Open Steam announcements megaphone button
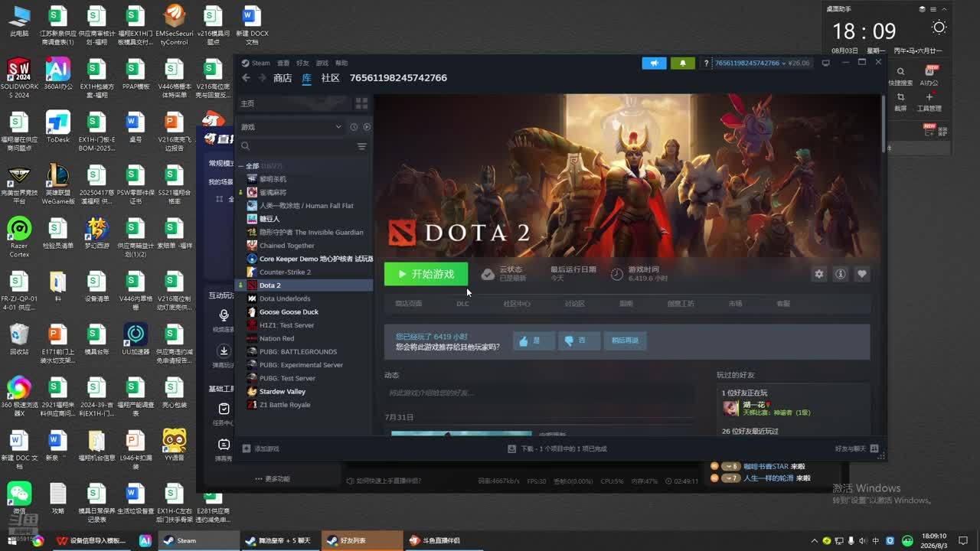Image resolution: width=980 pixels, height=551 pixels. coord(654,63)
